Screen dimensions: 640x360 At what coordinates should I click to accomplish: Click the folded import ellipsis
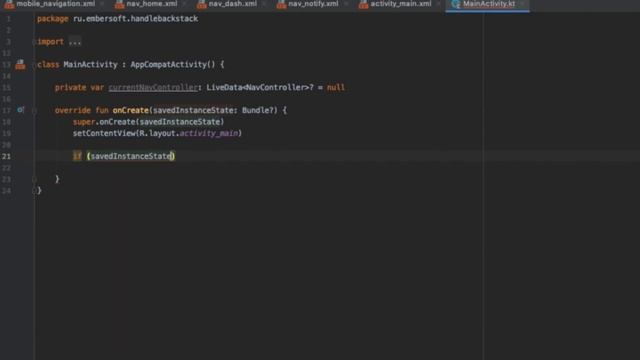[75, 42]
